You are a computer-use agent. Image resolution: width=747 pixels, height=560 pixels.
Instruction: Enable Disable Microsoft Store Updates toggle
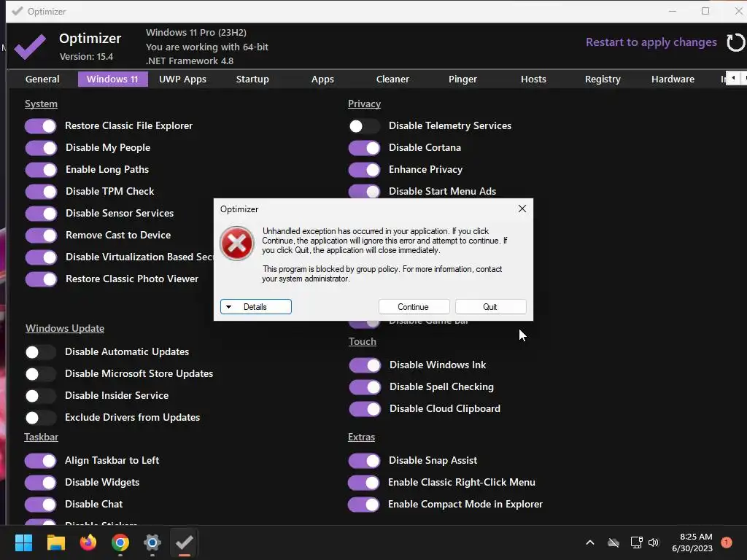click(41, 374)
